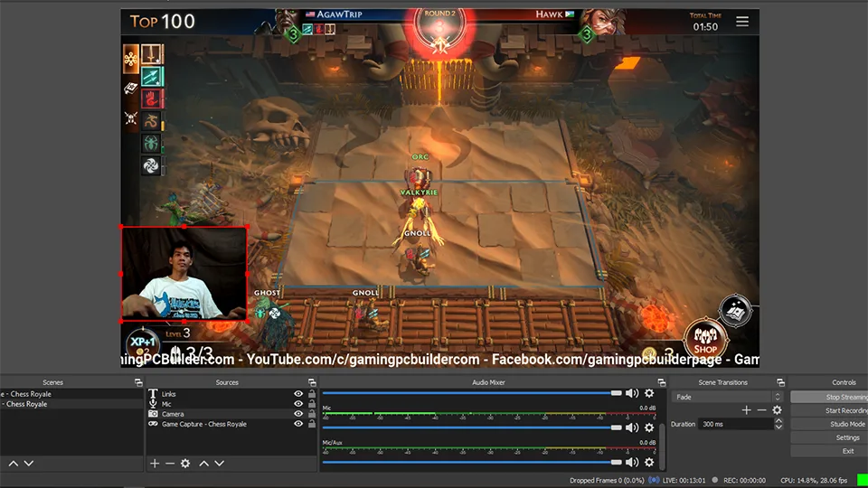Lock the Mic source
Viewport: 868px width, 488px height.
312,404
